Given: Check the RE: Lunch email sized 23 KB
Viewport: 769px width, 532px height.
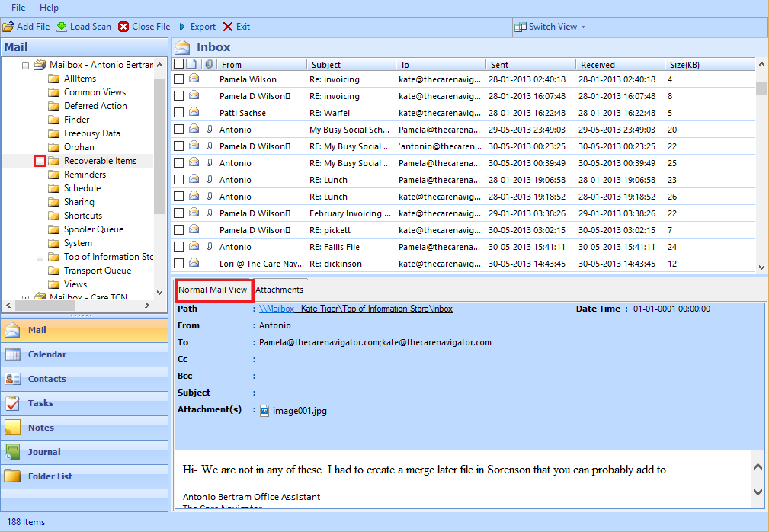Looking at the screenshot, I should (x=179, y=179).
